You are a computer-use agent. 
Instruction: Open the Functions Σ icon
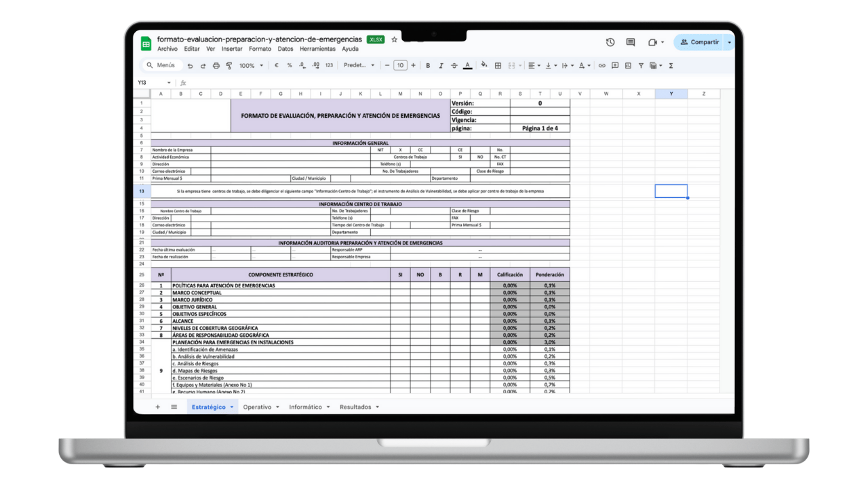(671, 65)
